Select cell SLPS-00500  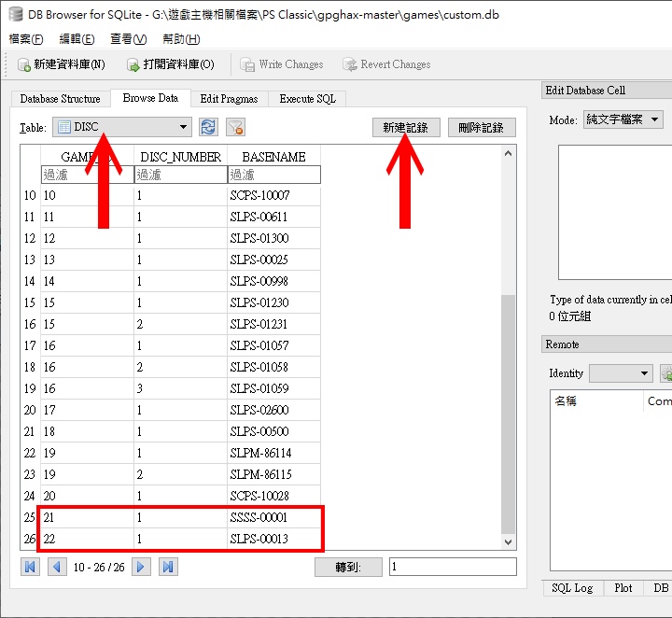click(273, 431)
